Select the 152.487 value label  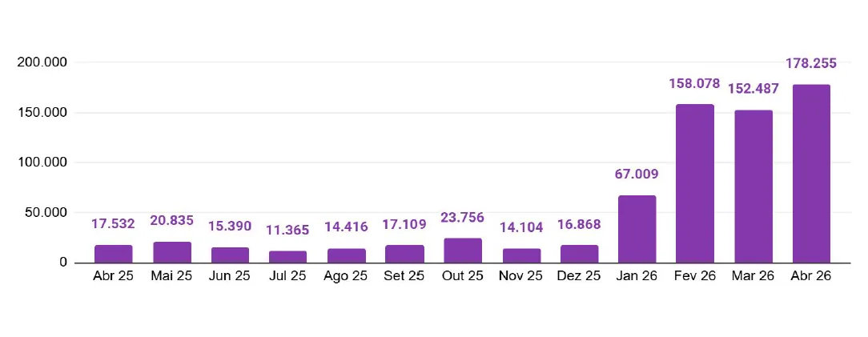(x=753, y=89)
